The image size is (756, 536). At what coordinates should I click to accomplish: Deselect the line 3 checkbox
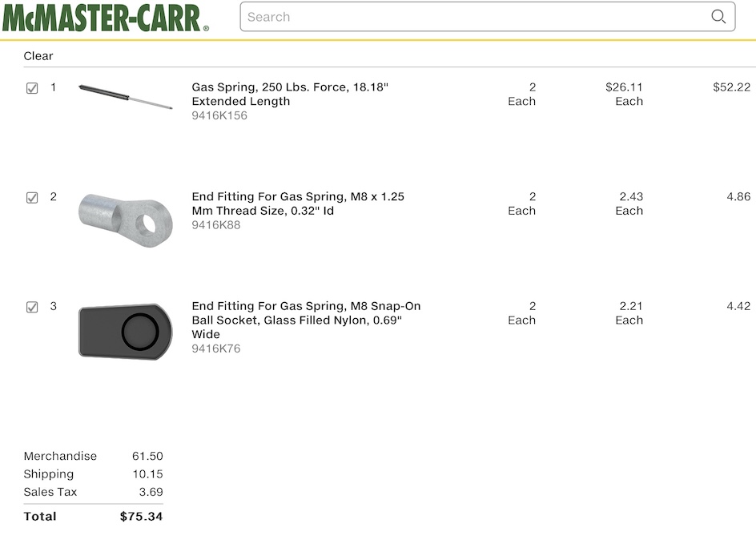[x=32, y=307]
